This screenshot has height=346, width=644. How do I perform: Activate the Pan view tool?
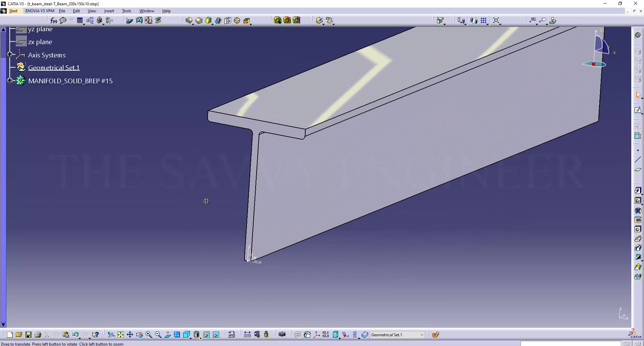pos(130,335)
